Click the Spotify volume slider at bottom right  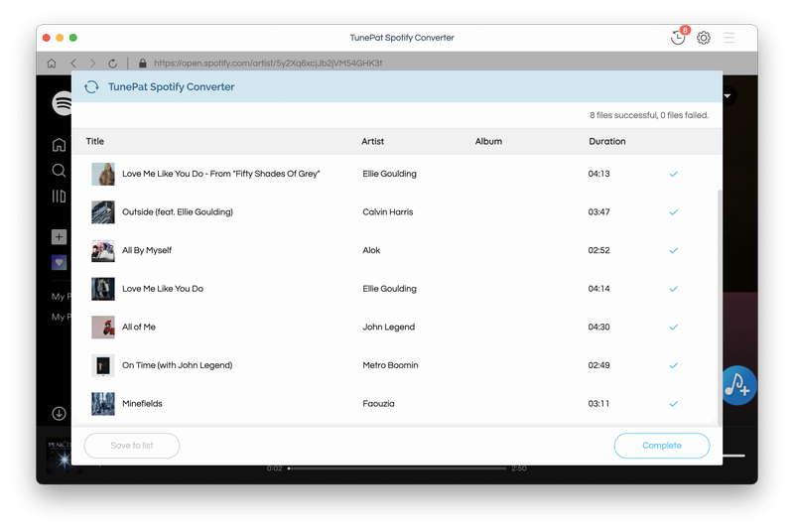(x=733, y=457)
